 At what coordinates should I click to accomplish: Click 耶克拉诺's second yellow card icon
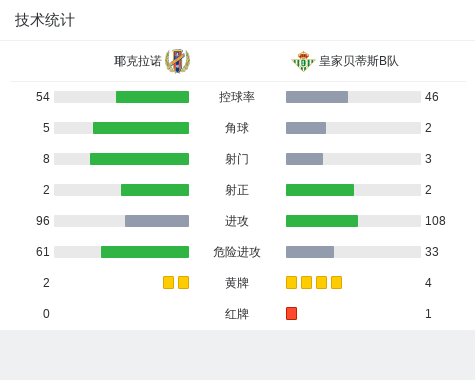coord(183,283)
